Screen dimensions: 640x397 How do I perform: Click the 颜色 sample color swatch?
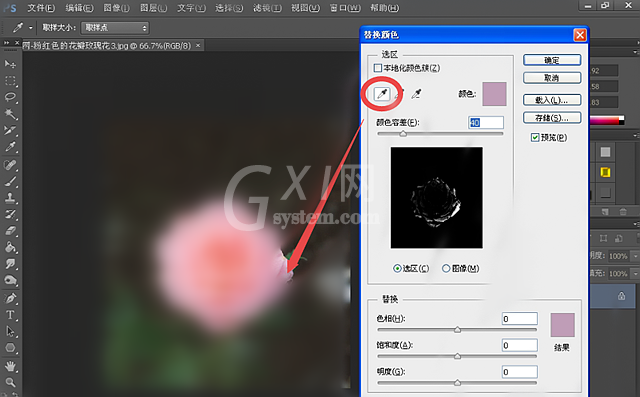pyautogui.click(x=494, y=94)
